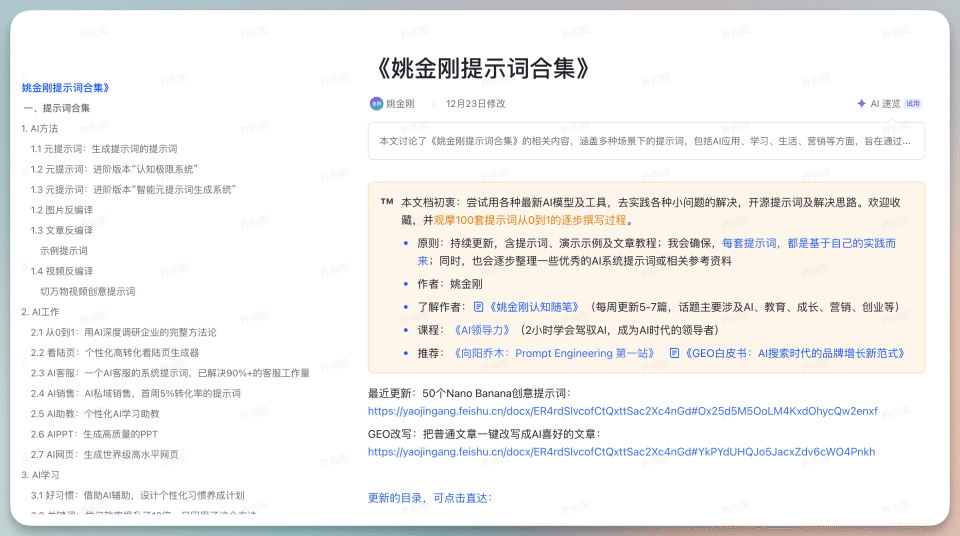This screenshot has width=960, height=536.
Task: Click author avatar next to 姚金刚
Action: click(376, 104)
